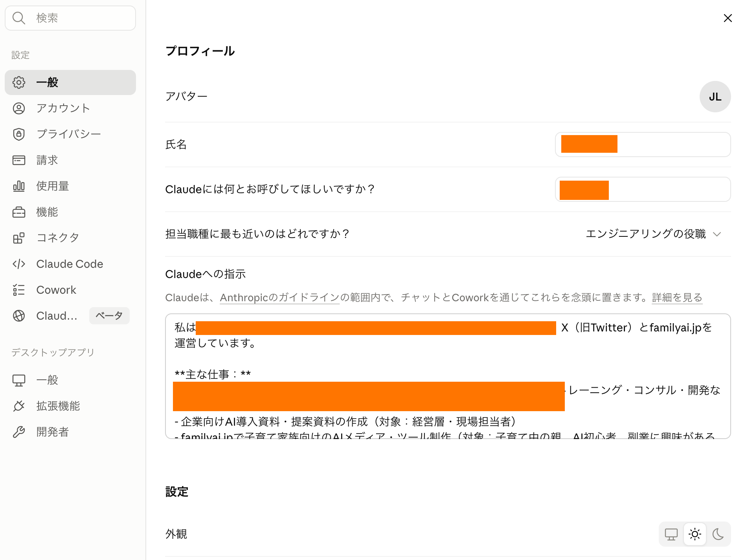
Task: Close the settings with the X icon
Action: 728,18
